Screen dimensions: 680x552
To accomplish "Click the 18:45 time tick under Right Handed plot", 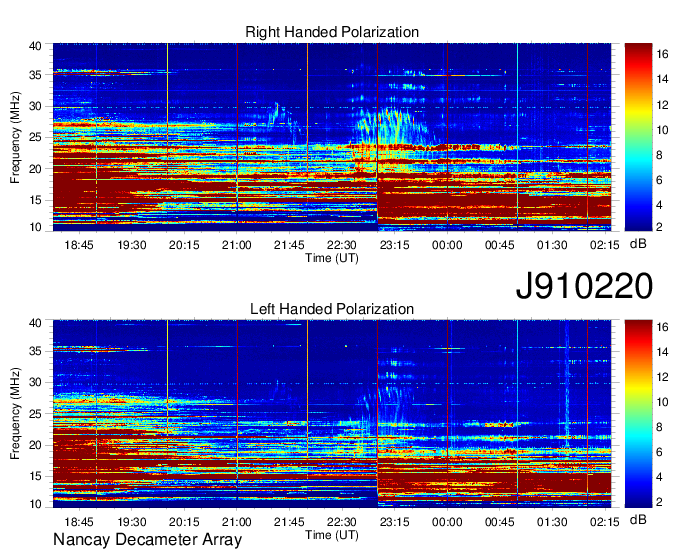I will click(79, 245).
